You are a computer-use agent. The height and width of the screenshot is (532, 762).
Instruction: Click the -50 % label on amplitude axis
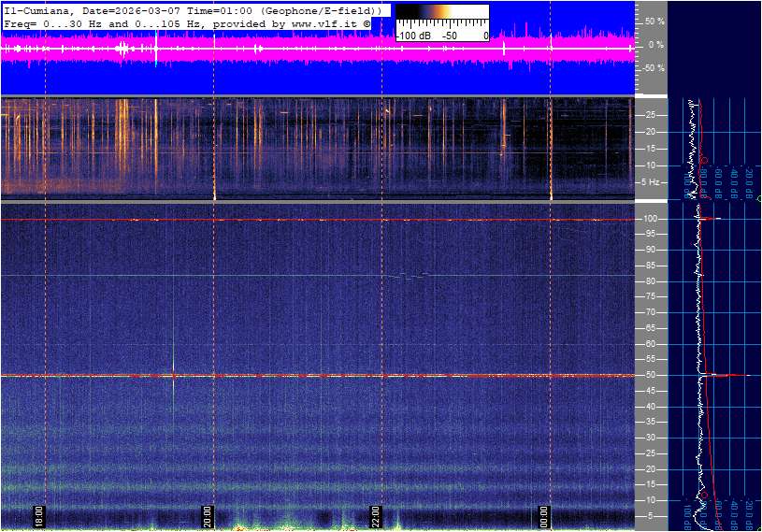[653, 68]
